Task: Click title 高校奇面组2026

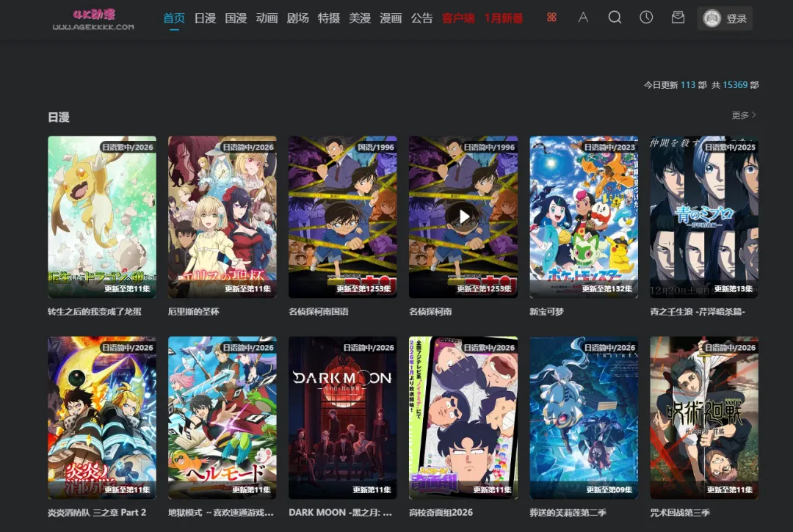Action: pyautogui.click(x=441, y=512)
